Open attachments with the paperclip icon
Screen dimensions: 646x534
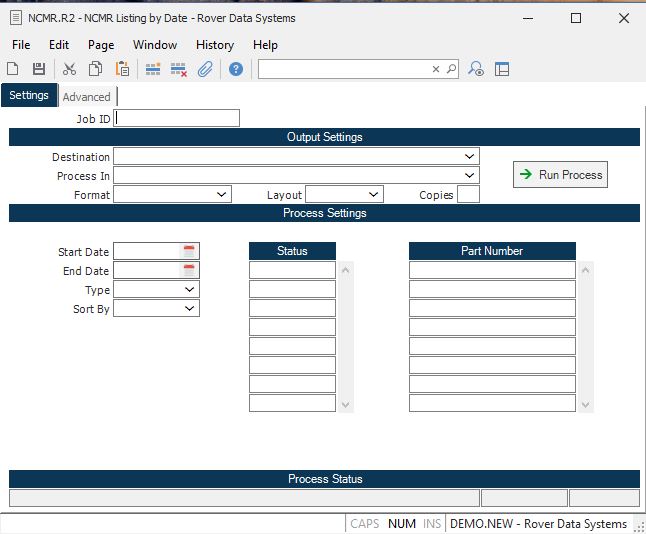205,69
